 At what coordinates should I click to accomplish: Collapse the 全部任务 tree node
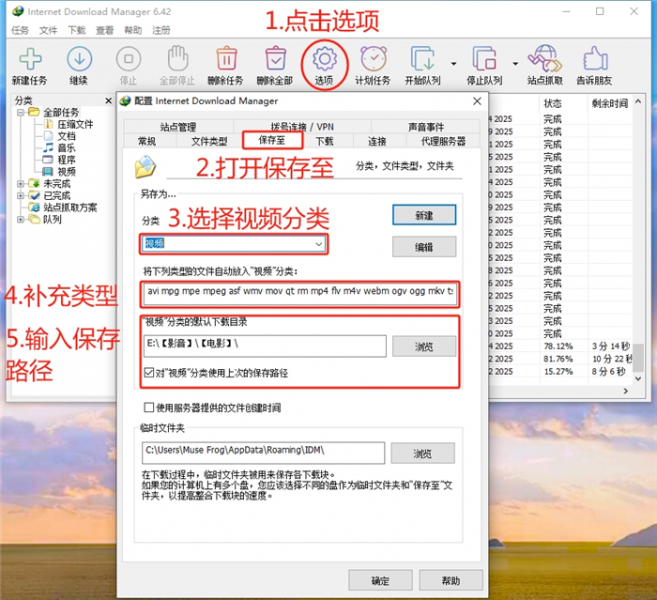pyautogui.click(x=20, y=112)
